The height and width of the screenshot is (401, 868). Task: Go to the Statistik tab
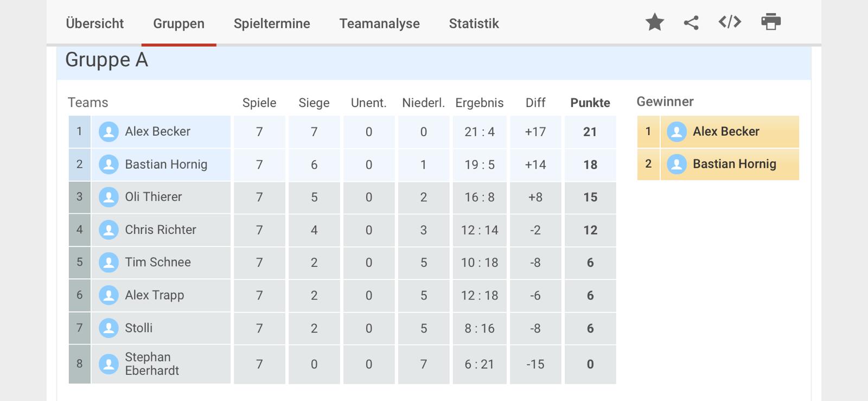click(x=474, y=23)
